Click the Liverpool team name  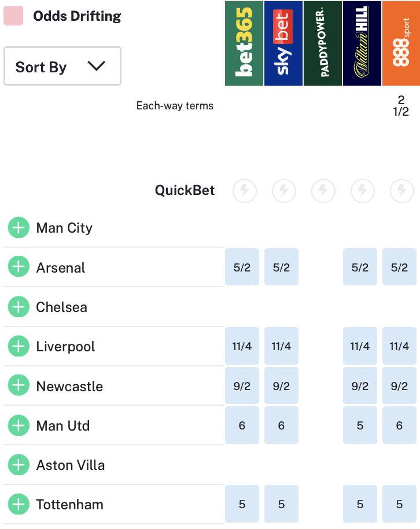point(65,347)
